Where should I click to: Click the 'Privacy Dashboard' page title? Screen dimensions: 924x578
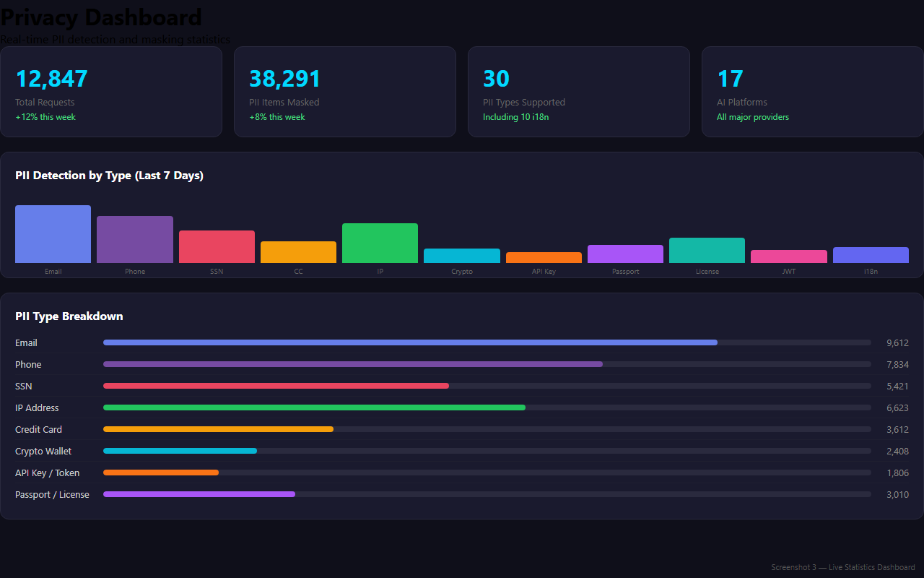[101, 17]
